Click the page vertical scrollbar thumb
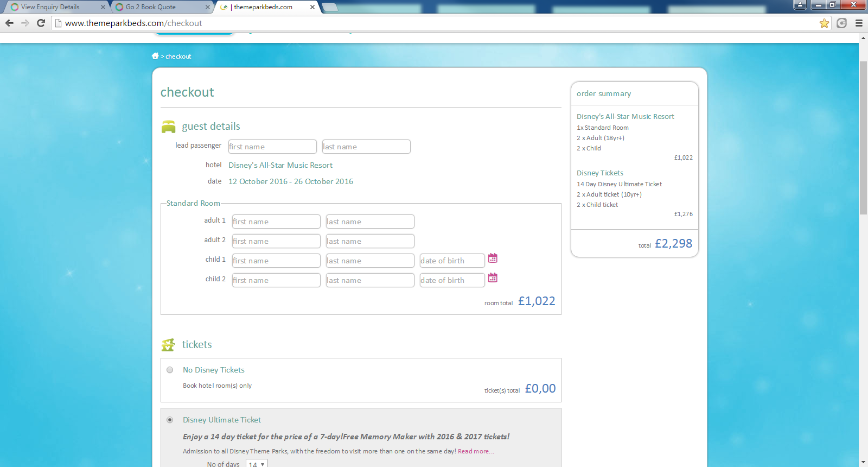Viewport: 868px width, 467px height. tap(863, 138)
